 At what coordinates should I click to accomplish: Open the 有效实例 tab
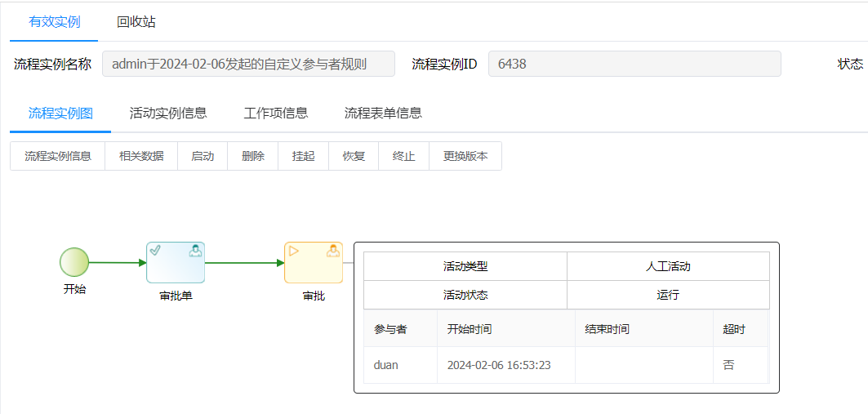tap(54, 22)
